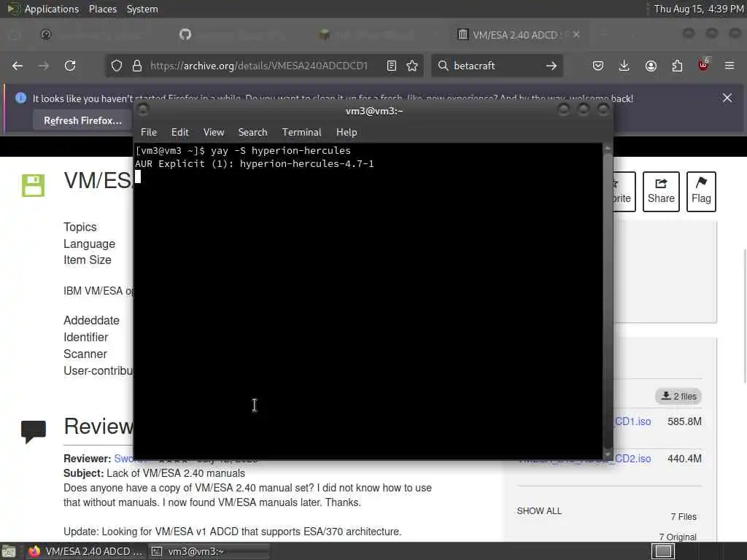The width and height of the screenshot is (747, 560).
Task: Click the betacraft search box
Action: pyautogui.click(x=495, y=66)
